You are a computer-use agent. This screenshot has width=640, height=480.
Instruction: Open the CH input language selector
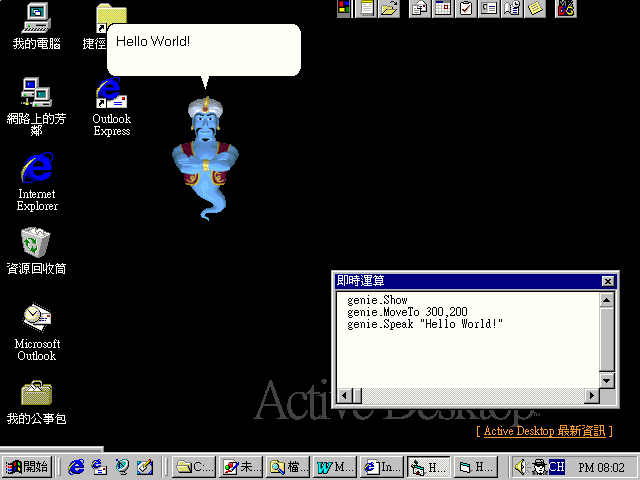pyautogui.click(x=557, y=466)
